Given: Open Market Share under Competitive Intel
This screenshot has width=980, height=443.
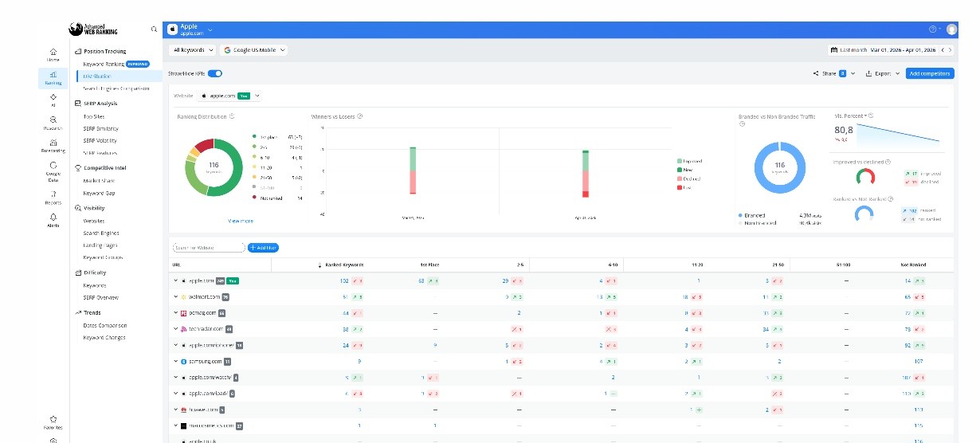Looking at the screenshot, I should (x=100, y=181).
